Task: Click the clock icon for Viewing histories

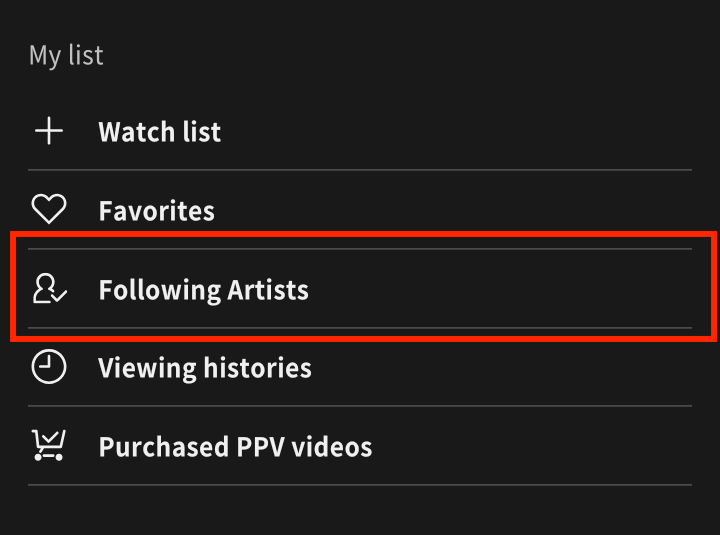Action: tap(49, 366)
